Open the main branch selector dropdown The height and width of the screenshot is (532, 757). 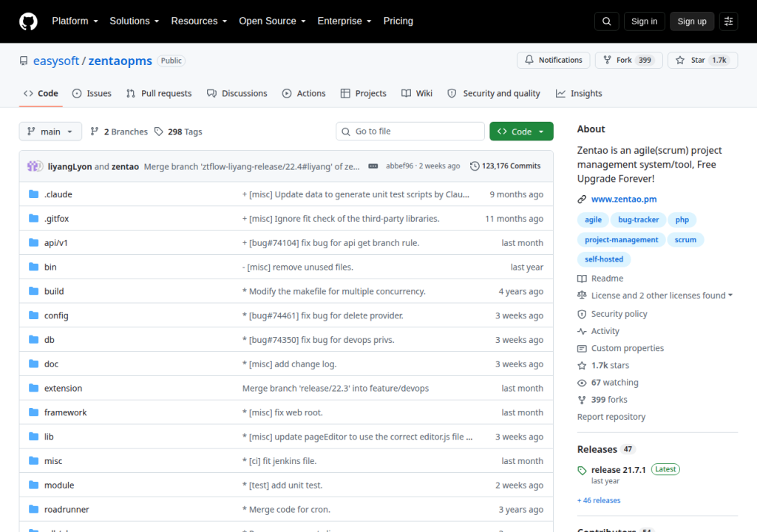[50, 132]
